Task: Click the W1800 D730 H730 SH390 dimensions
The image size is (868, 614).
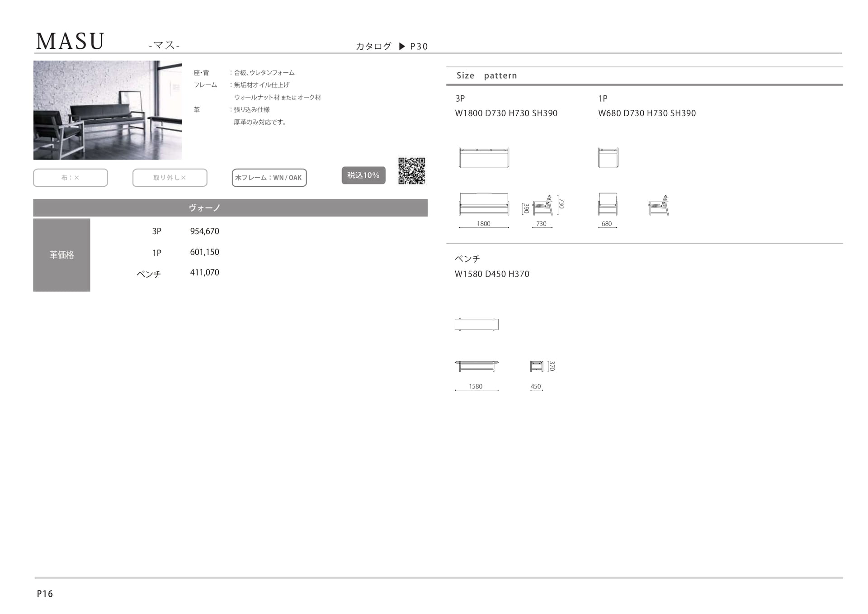Action: click(x=506, y=113)
